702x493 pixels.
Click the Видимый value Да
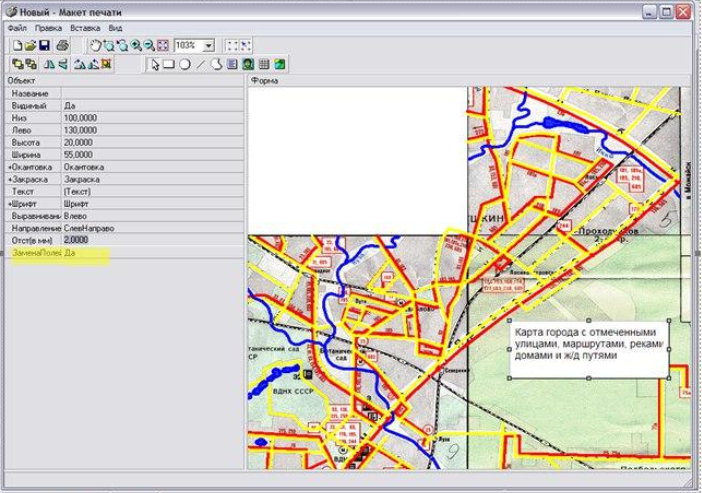[x=153, y=106]
